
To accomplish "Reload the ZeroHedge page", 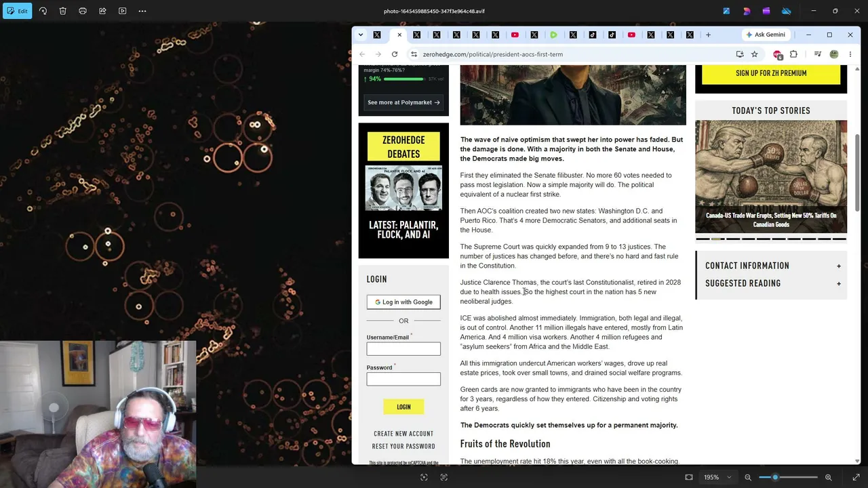I will click(395, 54).
